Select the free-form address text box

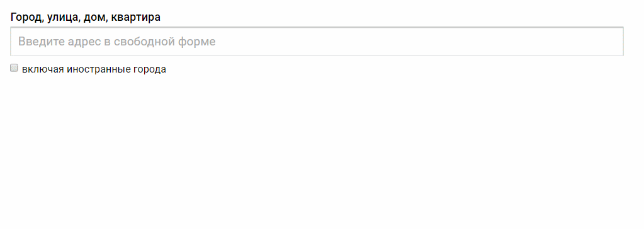click(317, 42)
